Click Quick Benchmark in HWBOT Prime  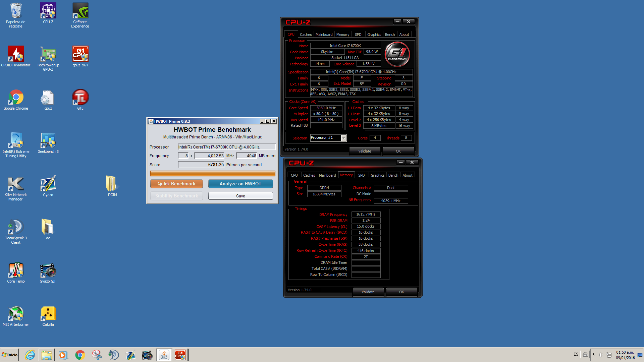pos(176,184)
